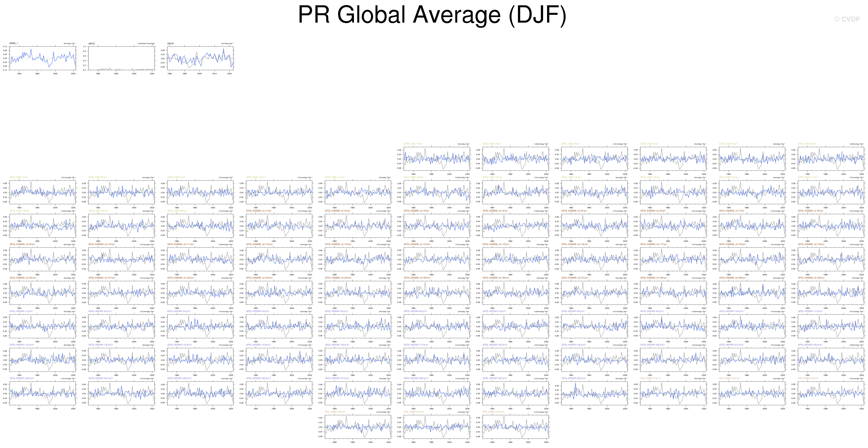Click the GFDL-SPEAR r12i1p1f1 label

(22, 345)
